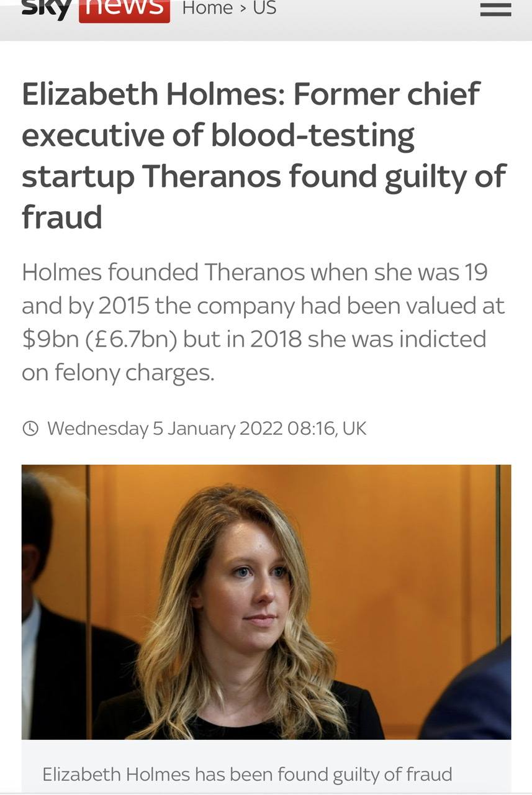Open the article photo of the woman
This screenshot has height=795, width=532.
[x=266, y=602]
